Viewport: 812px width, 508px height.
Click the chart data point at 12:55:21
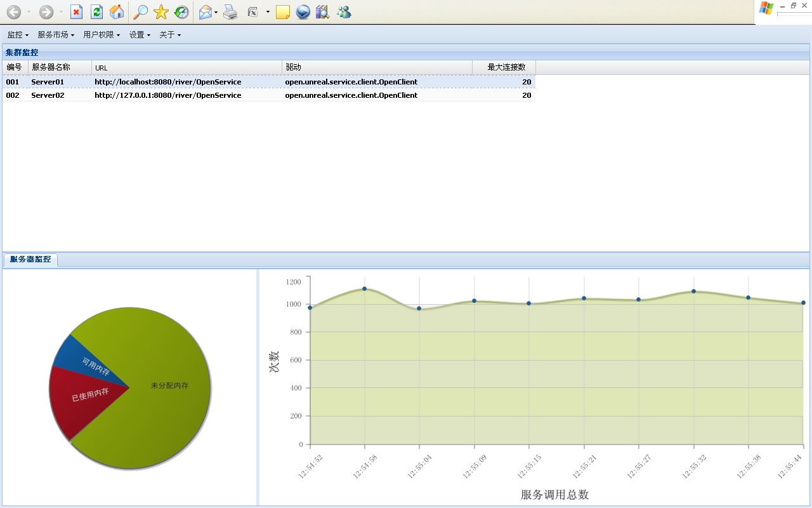[584, 298]
